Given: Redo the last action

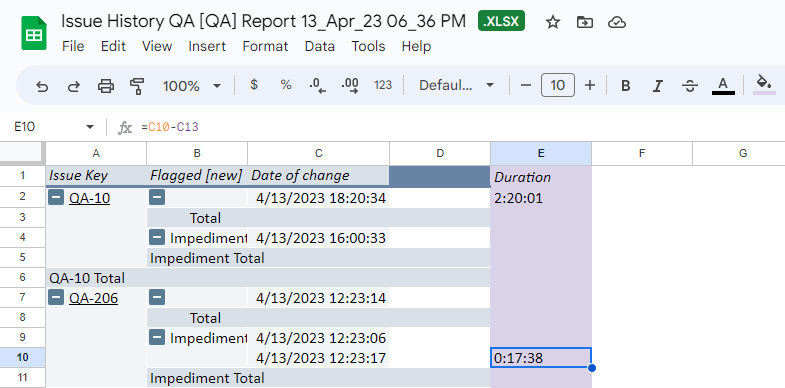Looking at the screenshot, I should point(74,86).
